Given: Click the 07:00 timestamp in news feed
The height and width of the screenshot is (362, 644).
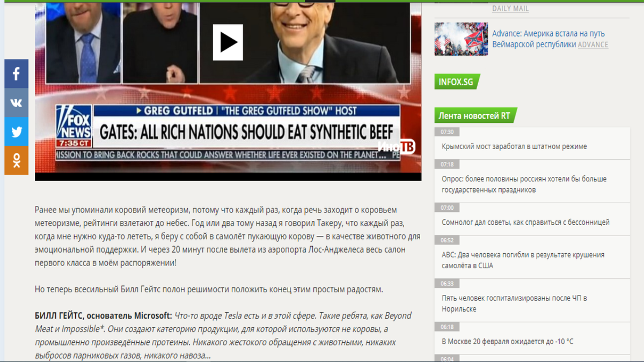Looking at the screenshot, I should (x=447, y=208).
